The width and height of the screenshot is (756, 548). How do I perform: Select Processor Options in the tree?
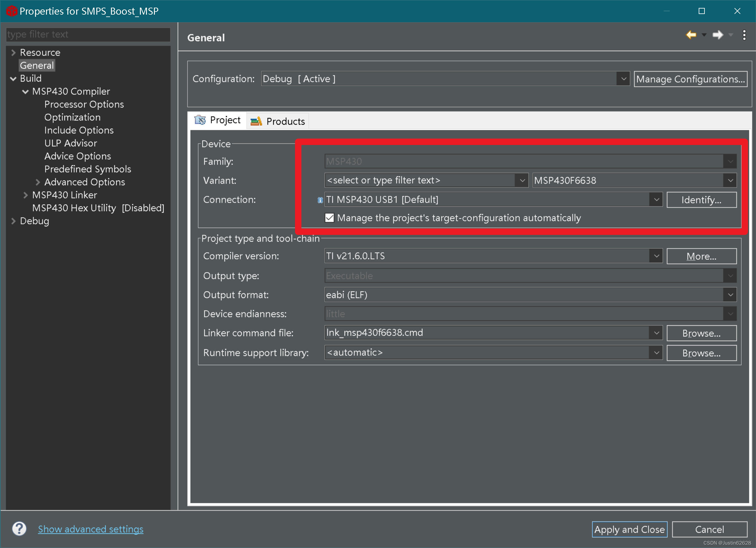(84, 104)
